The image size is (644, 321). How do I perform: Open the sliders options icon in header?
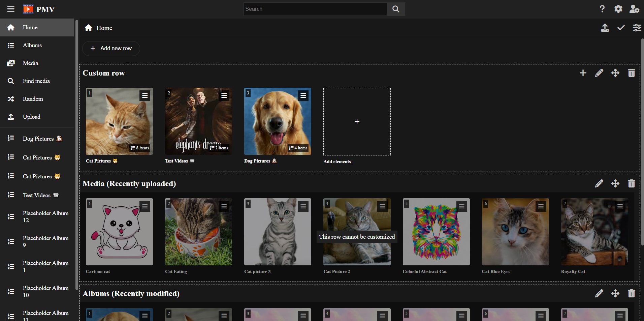(637, 28)
